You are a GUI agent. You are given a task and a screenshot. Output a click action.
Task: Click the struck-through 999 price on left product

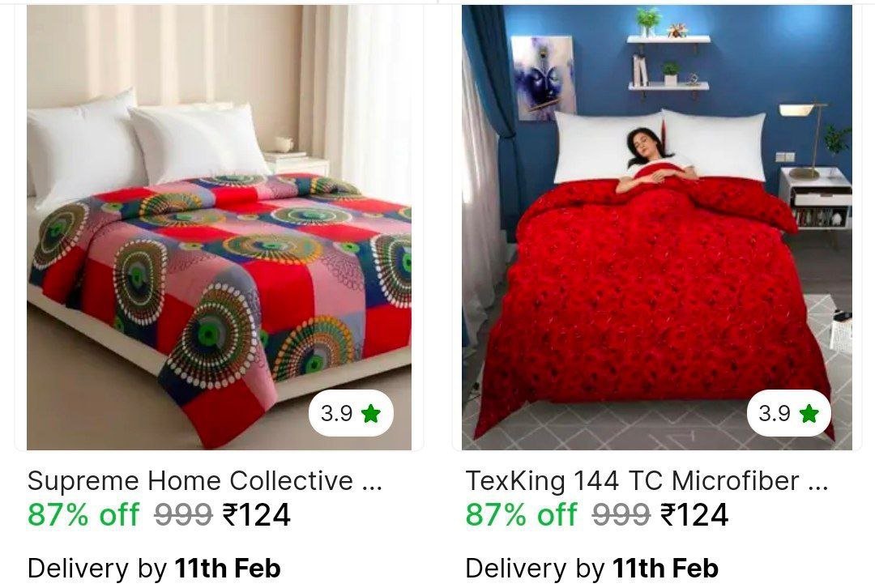click(183, 514)
